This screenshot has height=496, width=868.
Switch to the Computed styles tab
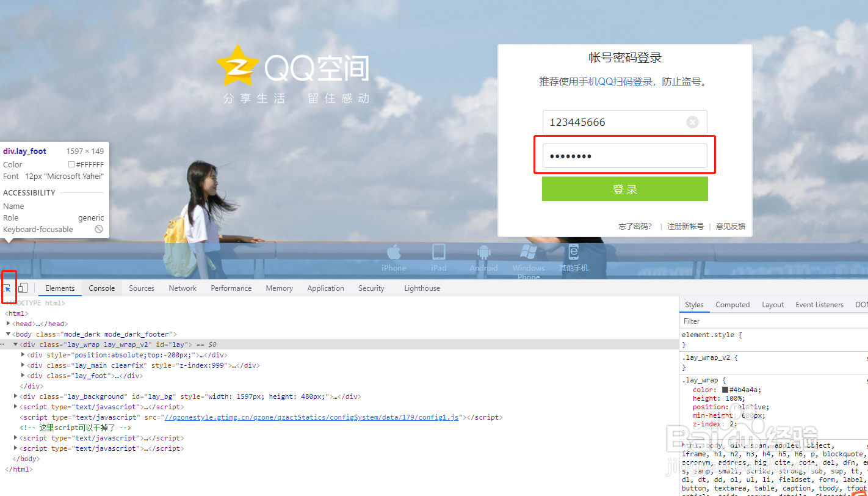[x=732, y=304]
